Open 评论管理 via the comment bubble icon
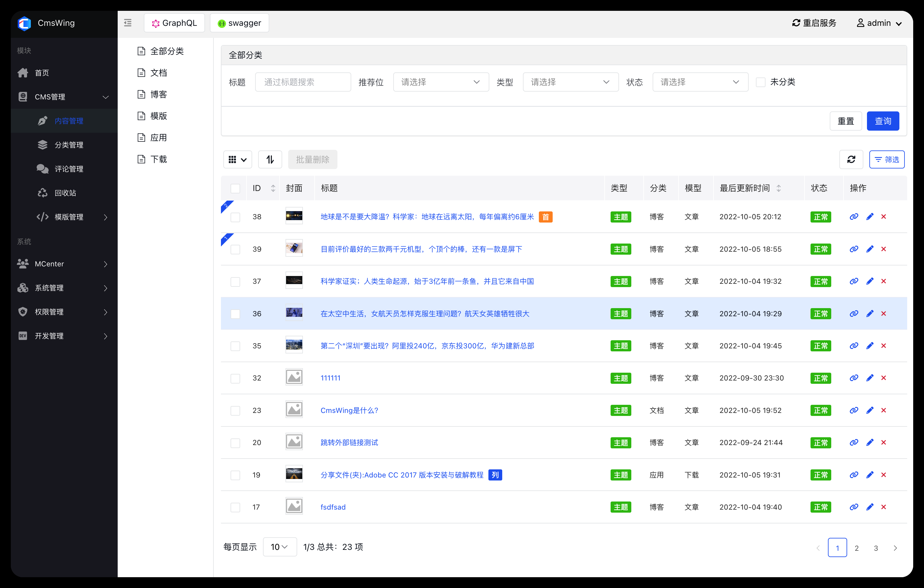924x588 pixels. point(43,168)
